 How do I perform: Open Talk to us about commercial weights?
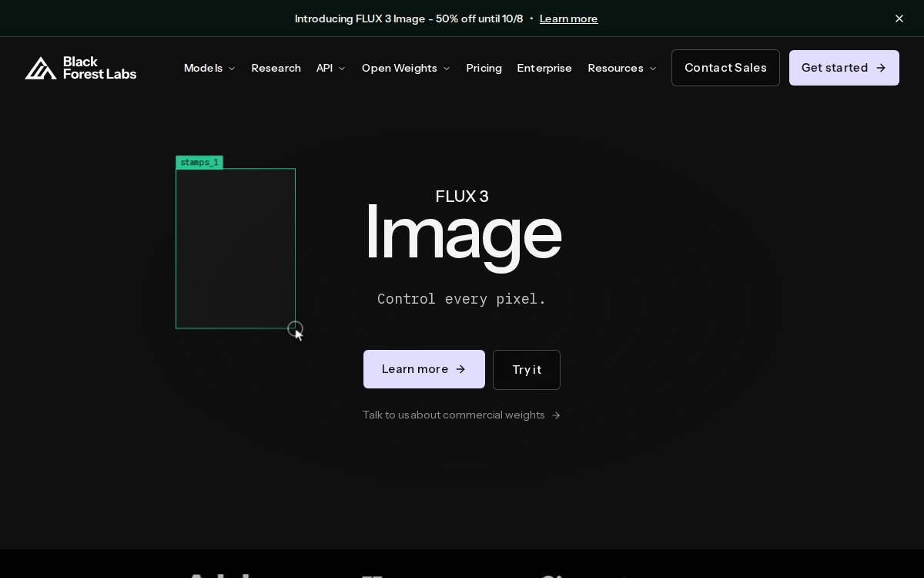(462, 415)
